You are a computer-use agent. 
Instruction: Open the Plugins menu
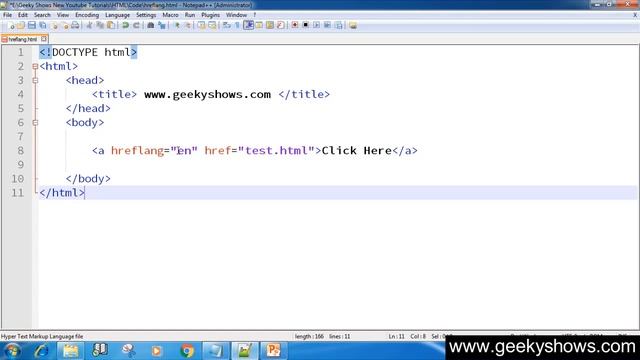point(211,15)
